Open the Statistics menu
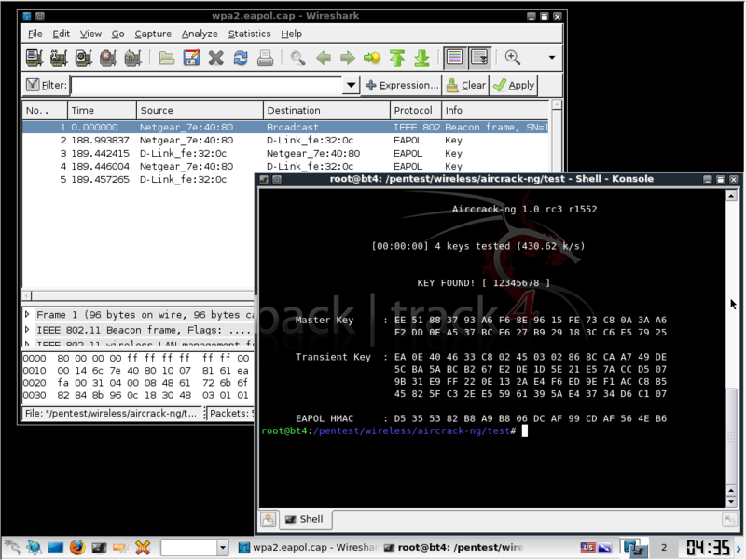 coord(249,34)
